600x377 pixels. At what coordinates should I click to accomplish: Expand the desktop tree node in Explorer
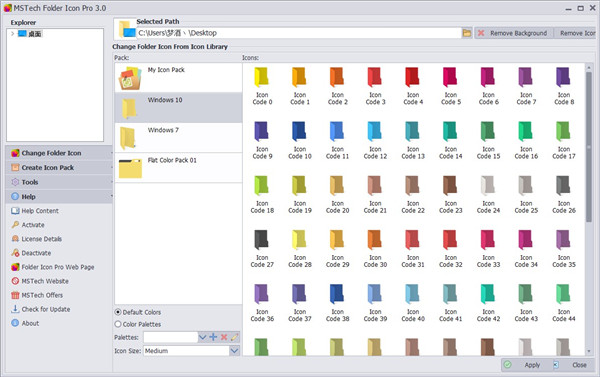(x=13, y=34)
